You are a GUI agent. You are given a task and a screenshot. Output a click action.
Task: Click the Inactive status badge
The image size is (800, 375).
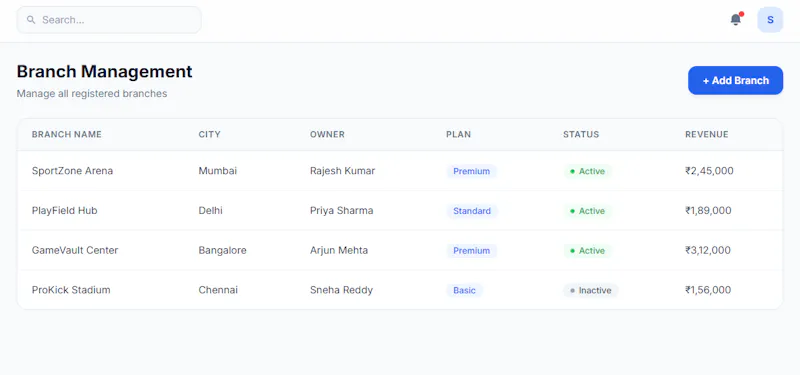coord(591,291)
